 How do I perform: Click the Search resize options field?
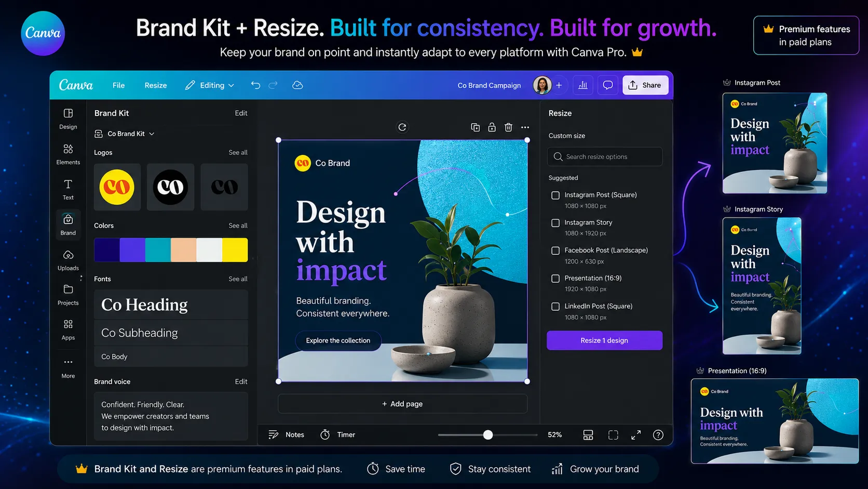click(604, 156)
